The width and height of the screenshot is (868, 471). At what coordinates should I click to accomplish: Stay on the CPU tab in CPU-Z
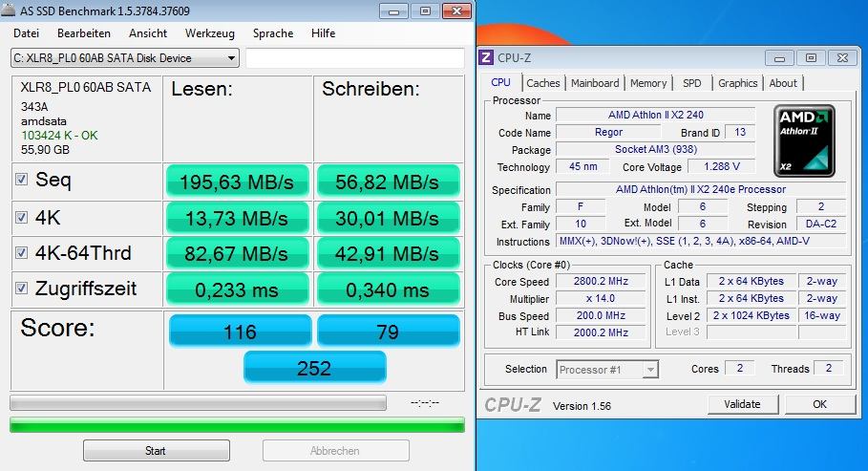501,82
